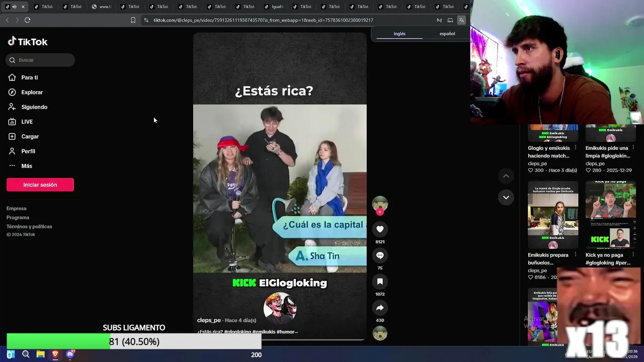The height and width of the screenshot is (362, 644).
Task: Go to the next video with down chevron
Action: pyautogui.click(x=506, y=197)
